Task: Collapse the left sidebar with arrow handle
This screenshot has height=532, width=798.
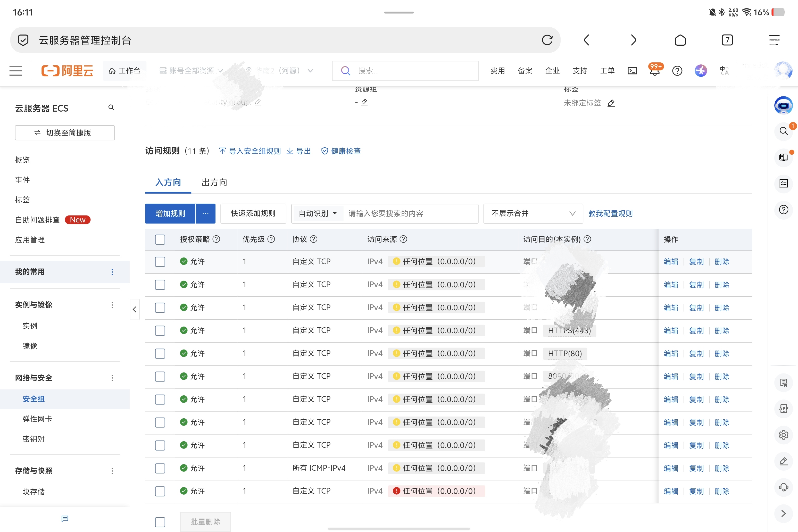Action: 135,309
